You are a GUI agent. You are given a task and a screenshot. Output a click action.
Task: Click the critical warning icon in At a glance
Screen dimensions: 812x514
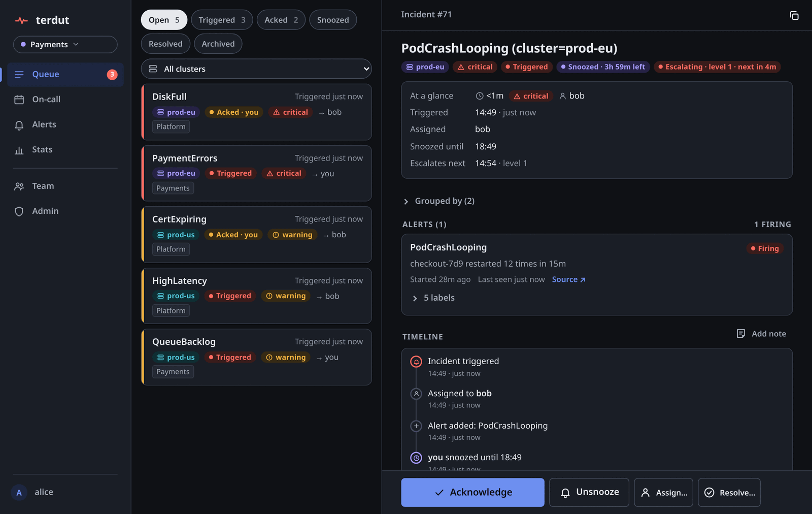coord(517,97)
